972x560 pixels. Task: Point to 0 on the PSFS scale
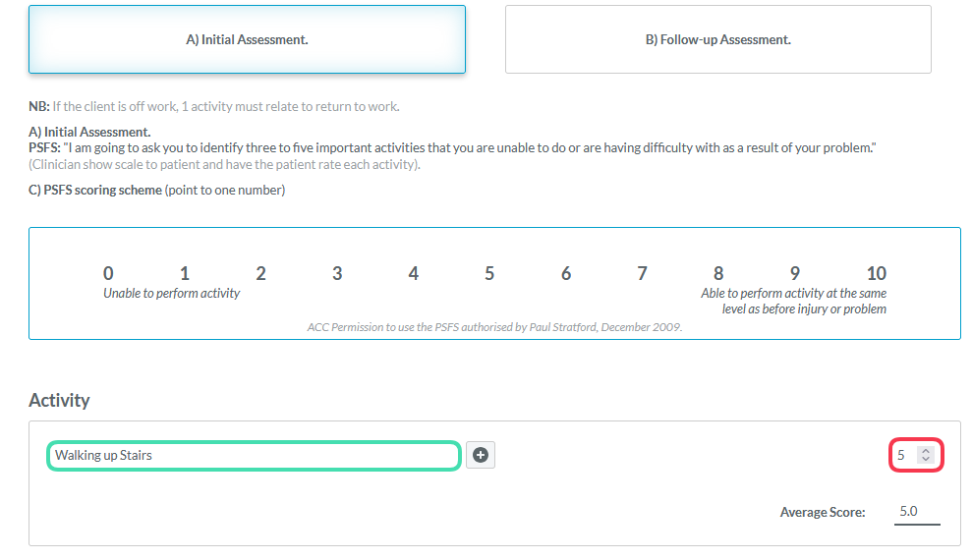[108, 274]
